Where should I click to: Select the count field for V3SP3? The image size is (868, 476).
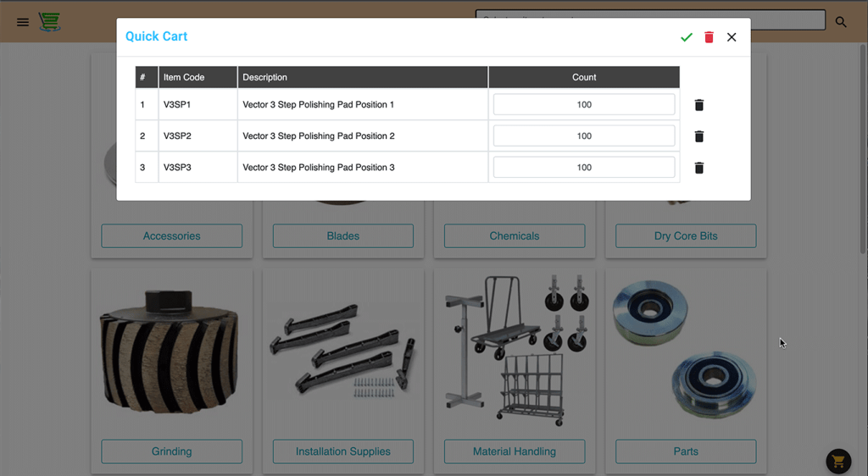point(584,168)
